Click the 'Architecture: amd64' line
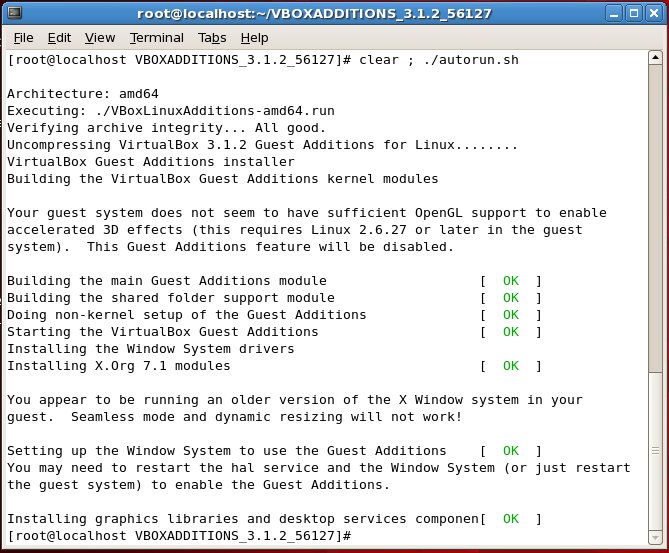Screen dimensions: 669x553 tap(83, 94)
